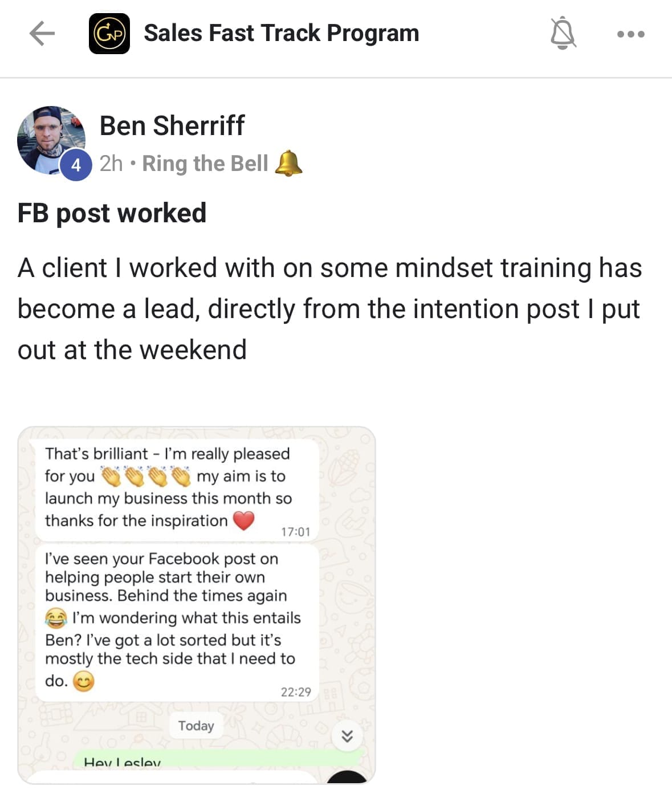Click the laughing-crying emoji in the second message
The height and width of the screenshot is (806, 672).
[56, 618]
